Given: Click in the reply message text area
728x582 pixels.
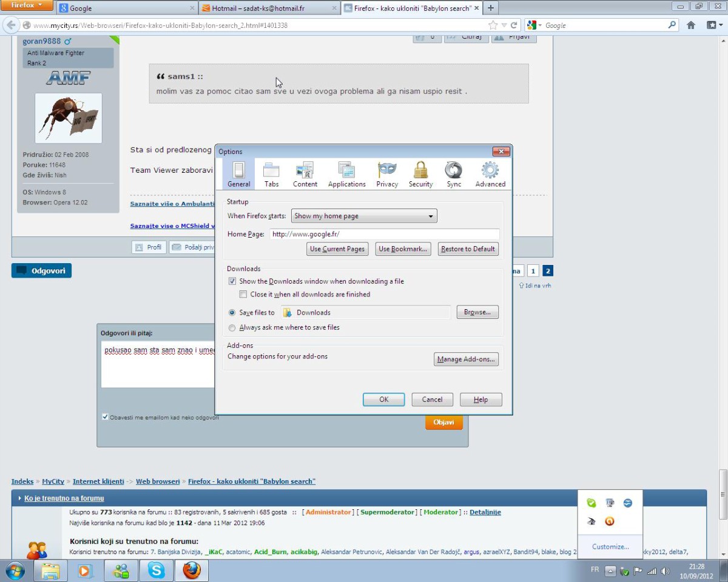Looking at the screenshot, I should (x=158, y=365).
